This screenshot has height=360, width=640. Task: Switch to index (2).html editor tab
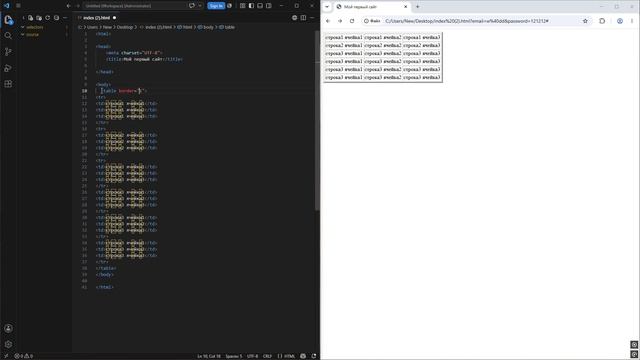(97, 18)
